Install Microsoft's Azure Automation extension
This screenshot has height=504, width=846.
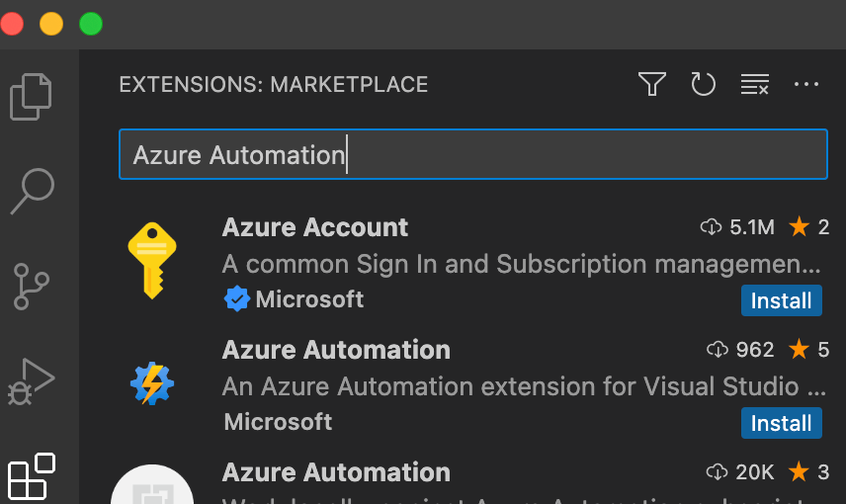click(x=781, y=423)
